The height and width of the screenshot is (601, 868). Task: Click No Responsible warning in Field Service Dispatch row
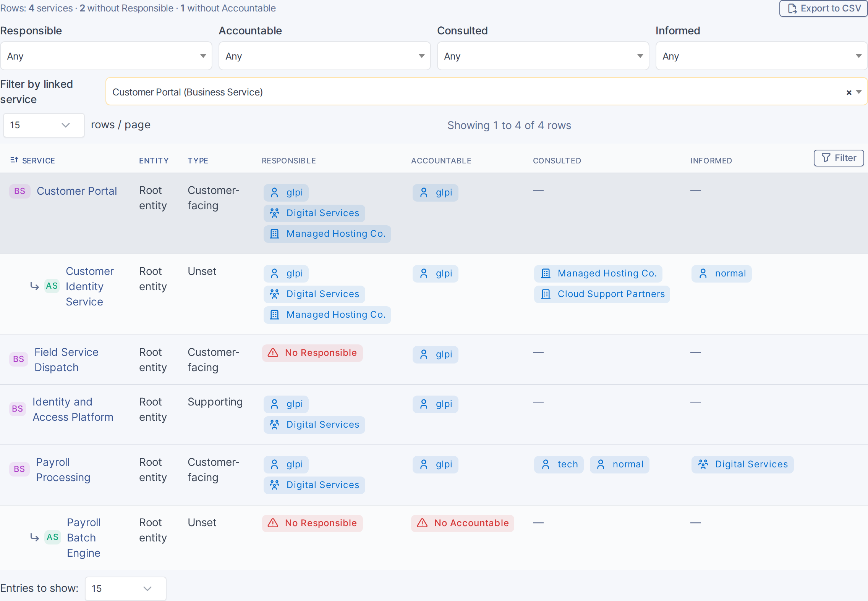tap(312, 353)
